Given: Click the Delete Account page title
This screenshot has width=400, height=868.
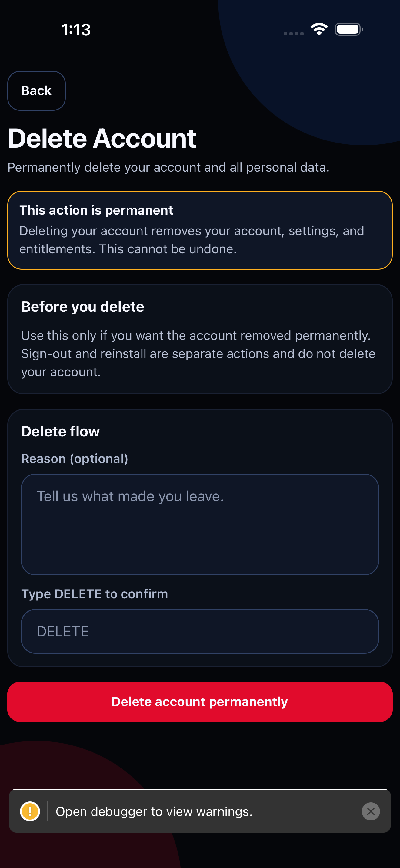Looking at the screenshot, I should (x=102, y=138).
